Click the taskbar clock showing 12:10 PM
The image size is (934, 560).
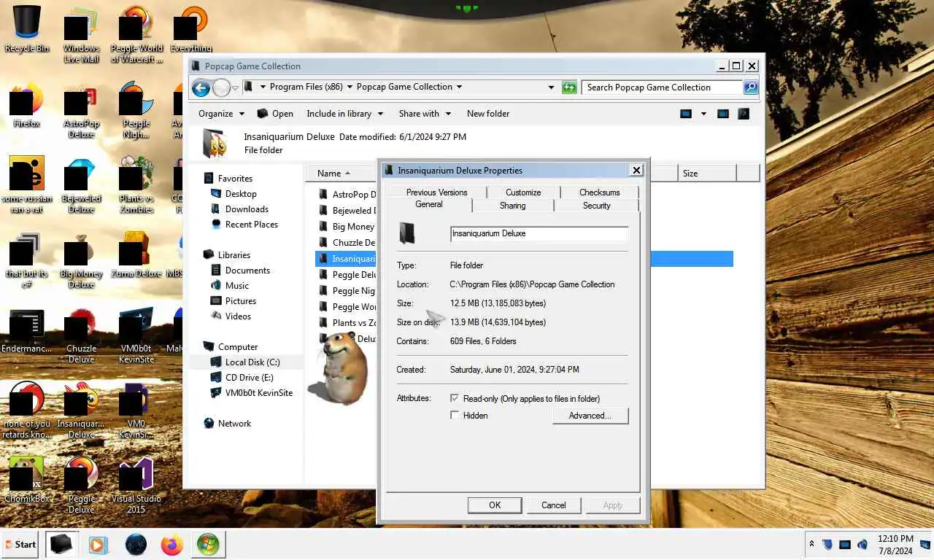point(895,545)
